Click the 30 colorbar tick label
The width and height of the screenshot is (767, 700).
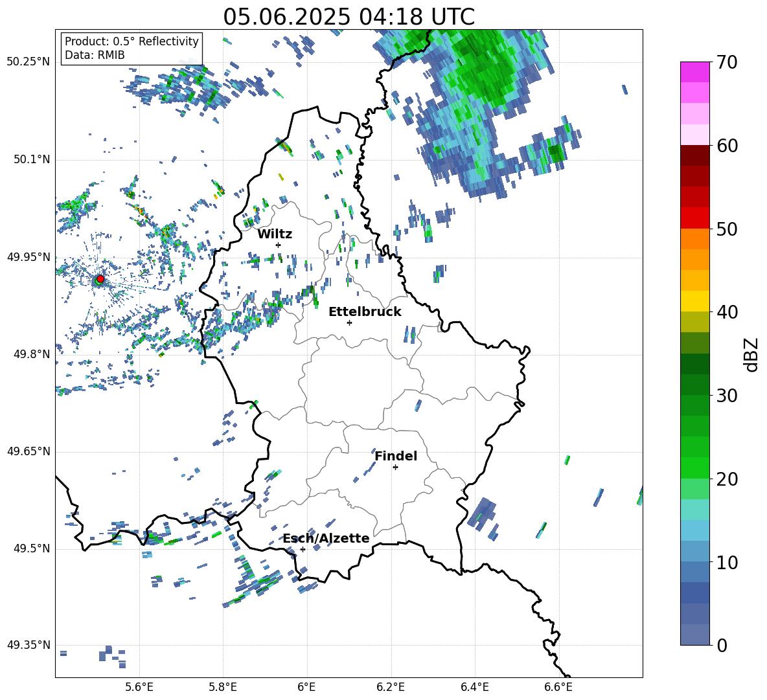tap(727, 396)
